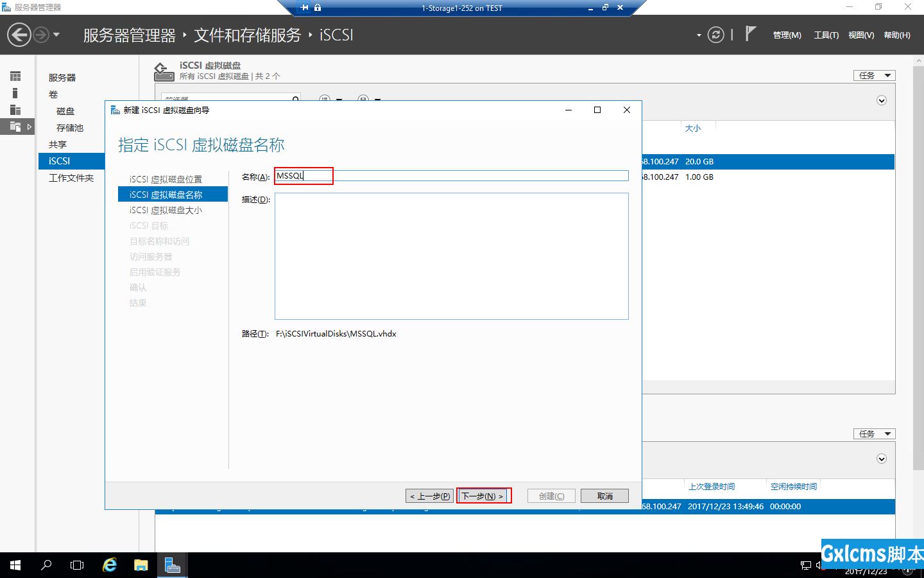This screenshot has width=924, height=578.
Task: Select the dashboard icon in the left sidebar
Action: (x=15, y=76)
